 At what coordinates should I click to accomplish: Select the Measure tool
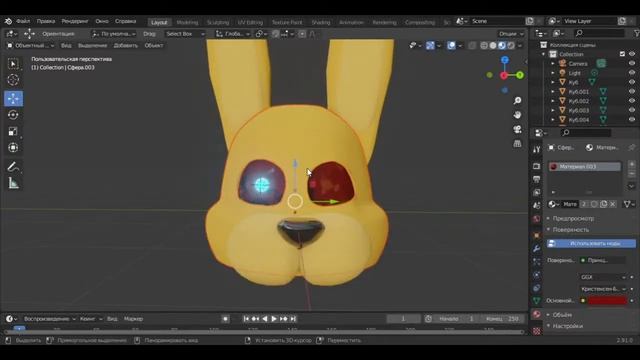(x=13, y=183)
